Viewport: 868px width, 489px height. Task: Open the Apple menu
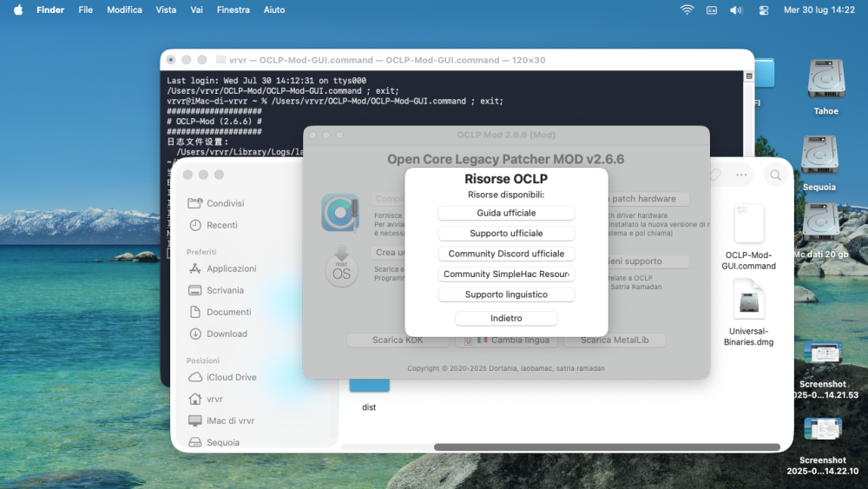18,10
